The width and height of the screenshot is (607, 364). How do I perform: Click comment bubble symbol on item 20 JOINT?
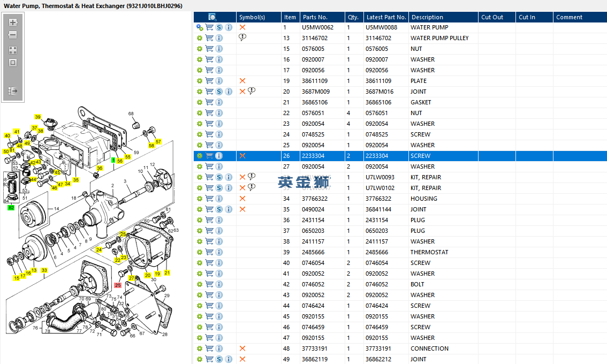pos(252,91)
